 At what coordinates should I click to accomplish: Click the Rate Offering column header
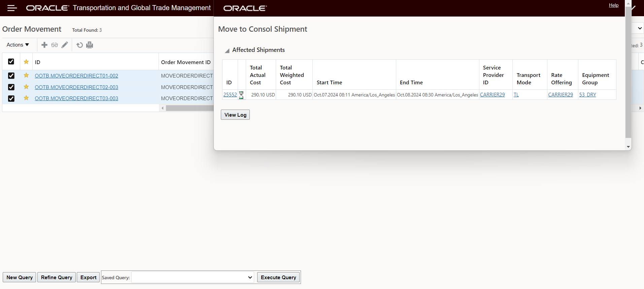pos(562,79)
